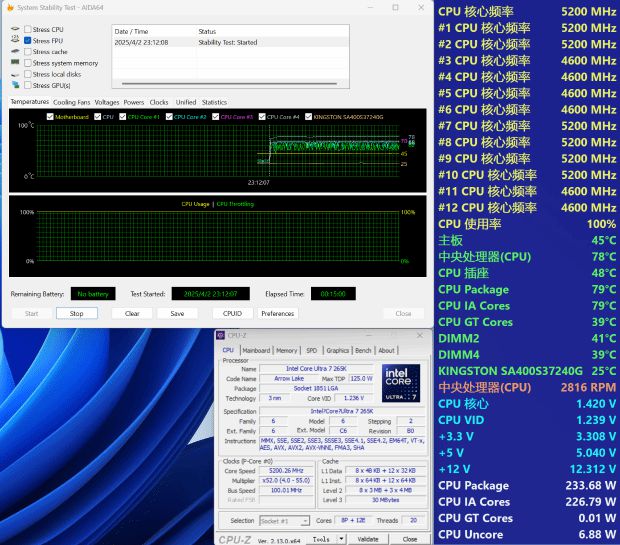Image resolution: width=620 pixels, height=545 pixels.
Task: Switch to the Temperatures tab
Action: click(30, 102)
